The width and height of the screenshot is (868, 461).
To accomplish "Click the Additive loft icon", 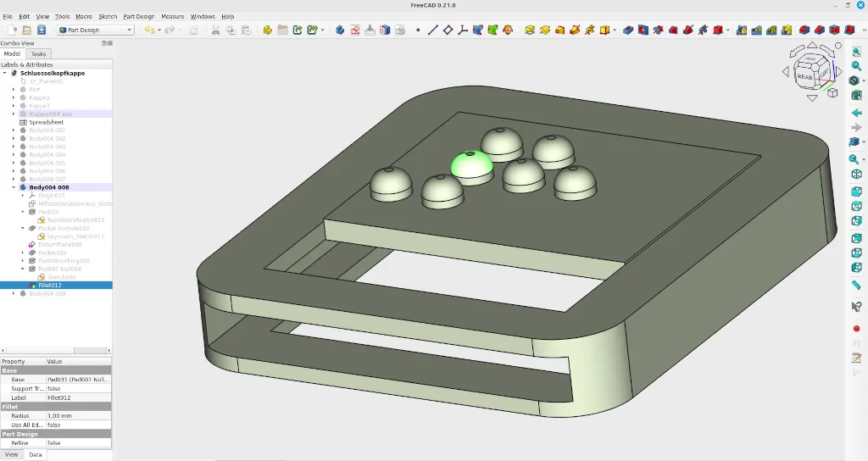I will tap(559, 30).
